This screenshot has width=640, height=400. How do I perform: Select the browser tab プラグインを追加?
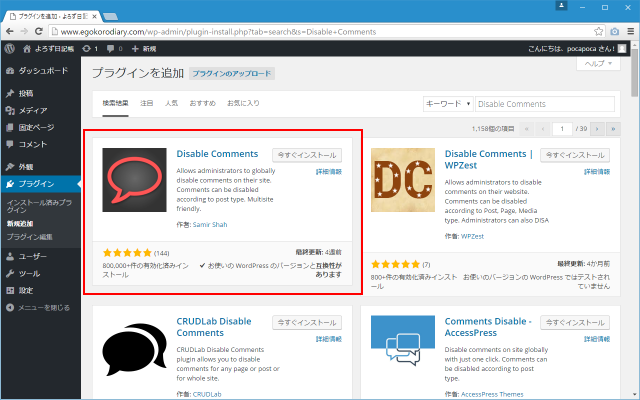52,16
